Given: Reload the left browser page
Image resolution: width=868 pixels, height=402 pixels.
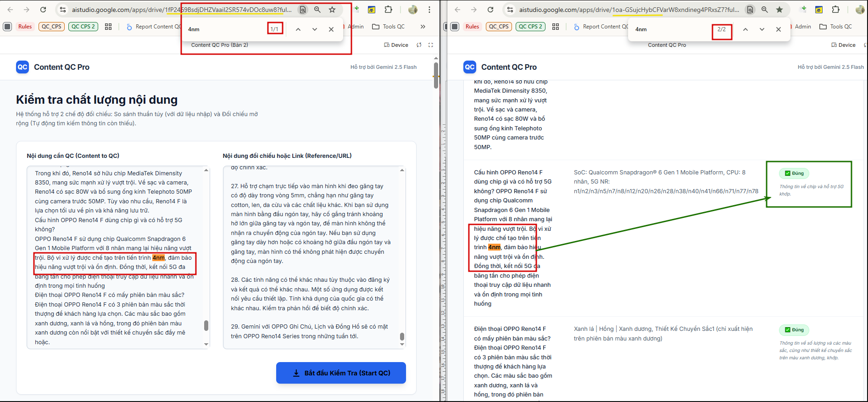Looking at the screenshot, I should pyautogui.click(x=43, y=10).
